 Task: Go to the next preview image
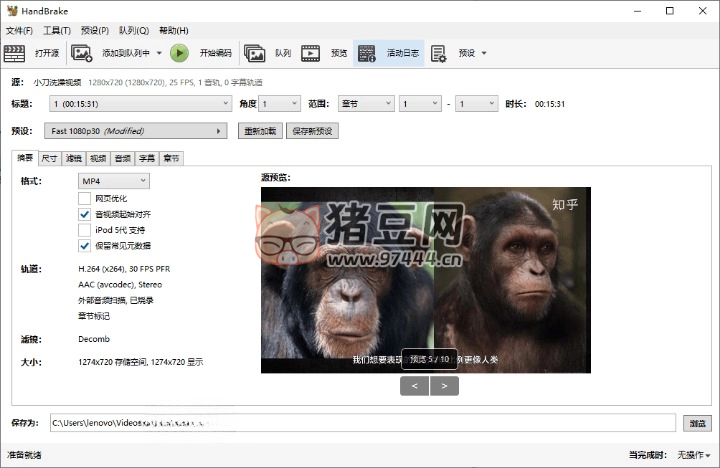coord(444,386)
